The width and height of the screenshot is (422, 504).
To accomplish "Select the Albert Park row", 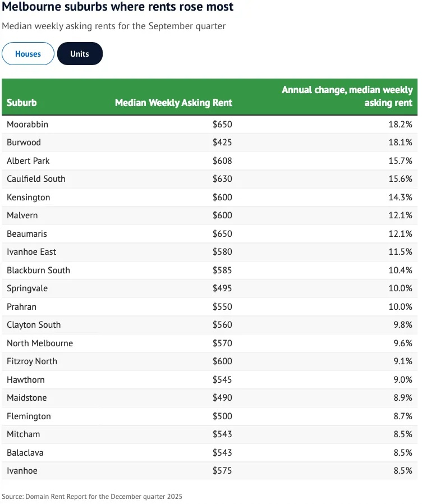I will coord(28,161).
